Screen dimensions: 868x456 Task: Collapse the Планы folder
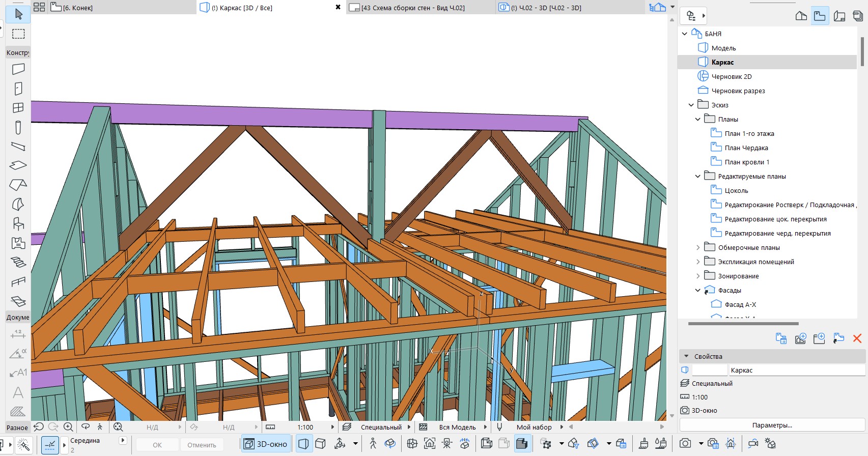tap(698, 119)
